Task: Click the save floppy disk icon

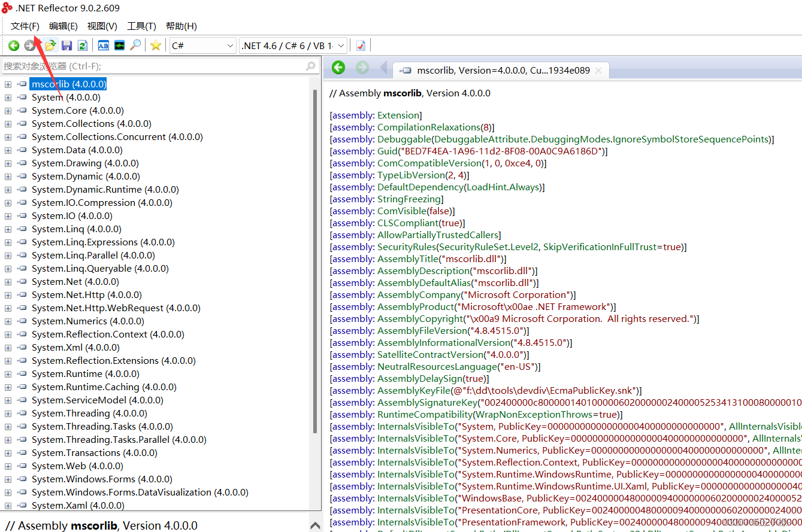Action: (x=67, y=45)
